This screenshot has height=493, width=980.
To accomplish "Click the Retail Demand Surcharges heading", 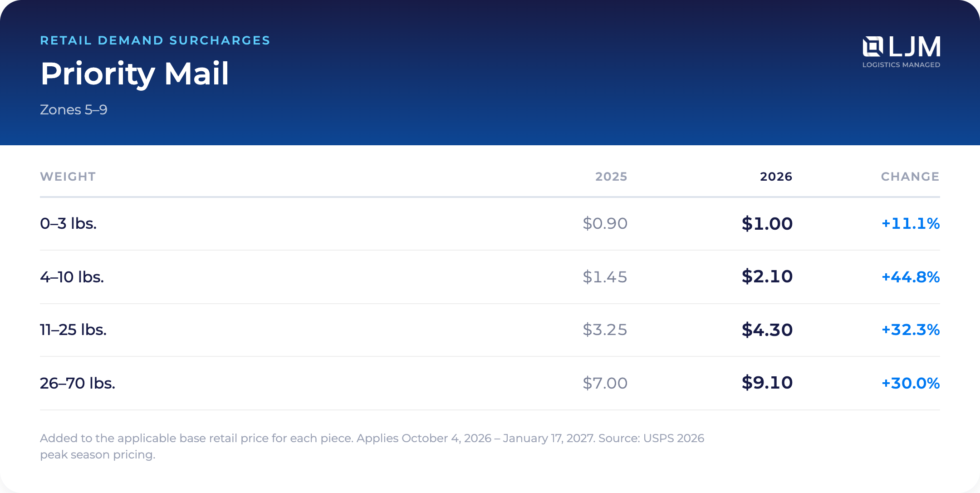I will coord(155,40).
